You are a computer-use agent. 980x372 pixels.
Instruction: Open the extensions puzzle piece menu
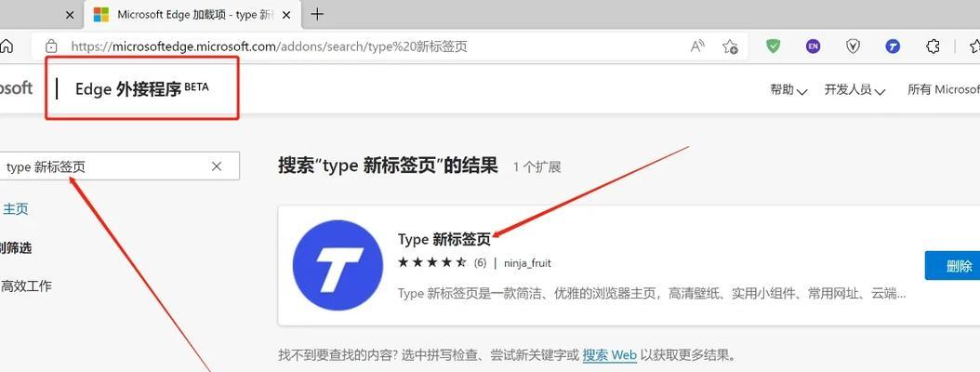coord(933,46)
